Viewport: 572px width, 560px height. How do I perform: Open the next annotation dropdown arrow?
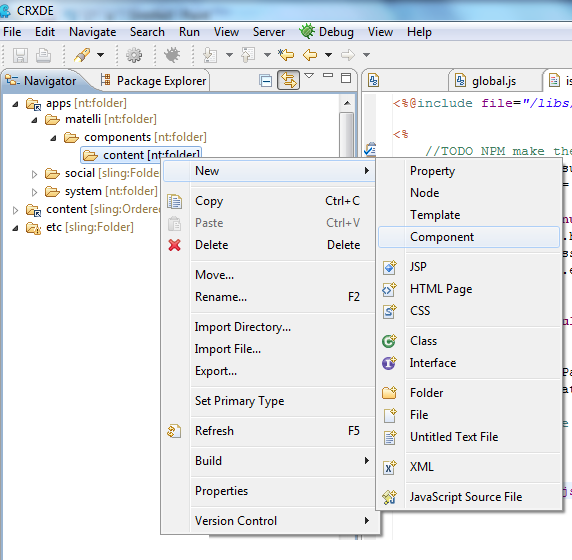229,55
